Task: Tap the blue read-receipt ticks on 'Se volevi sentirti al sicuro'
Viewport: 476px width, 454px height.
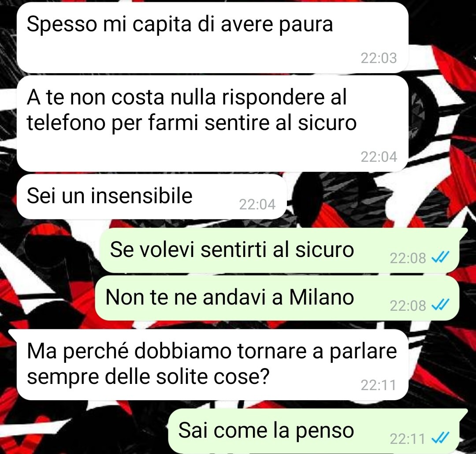Action: click(440, 258)
